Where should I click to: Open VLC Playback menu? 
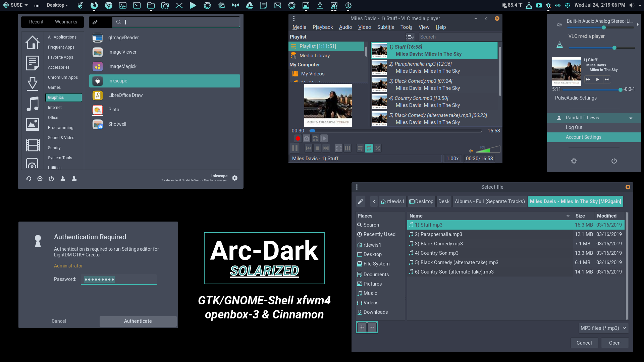coord(323,27)
